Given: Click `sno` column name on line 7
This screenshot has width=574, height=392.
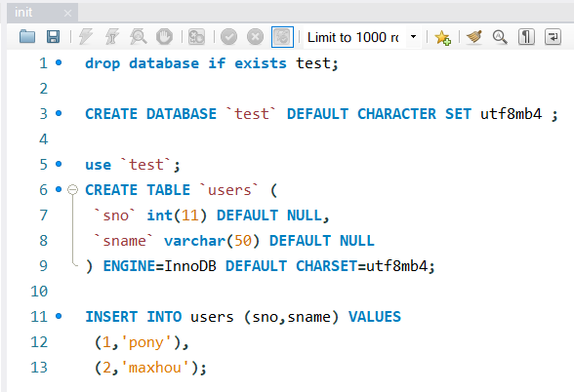Looking at the screenshot, I should [115, 215].
